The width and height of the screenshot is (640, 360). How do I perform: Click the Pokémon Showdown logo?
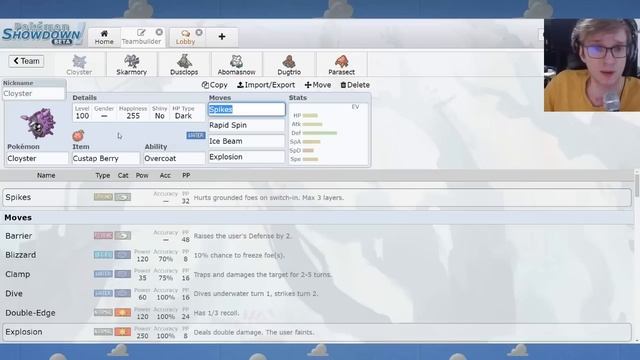[42, 34]
